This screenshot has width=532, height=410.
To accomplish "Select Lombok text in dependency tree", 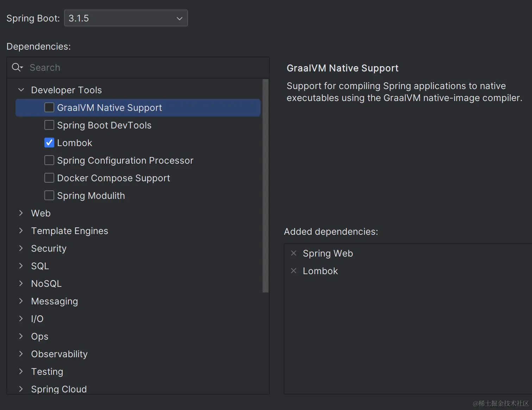I will click(x=75, y=143).
